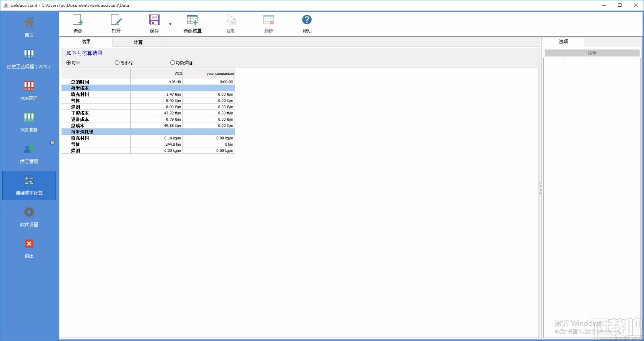Click the 打开 open file icon
Viewport: 644px width, 341px height.
pos(116,20)
